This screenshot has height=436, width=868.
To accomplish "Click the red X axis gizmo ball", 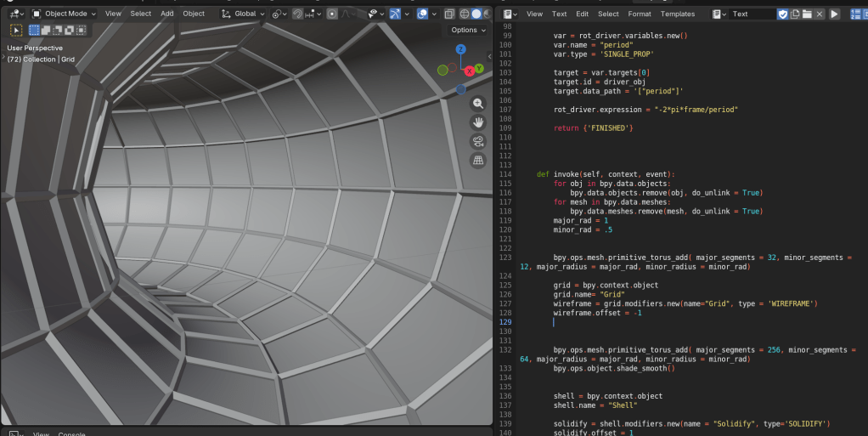I will (469, 71).
